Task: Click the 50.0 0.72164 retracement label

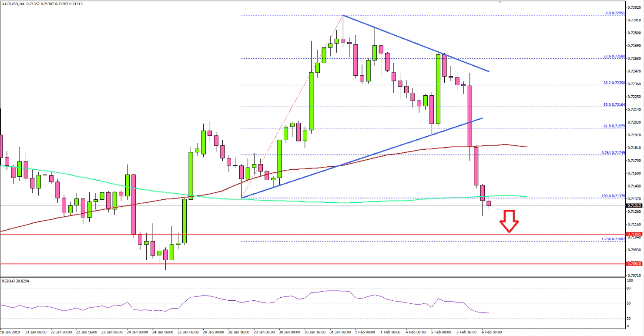Action: tap(614, 105)
